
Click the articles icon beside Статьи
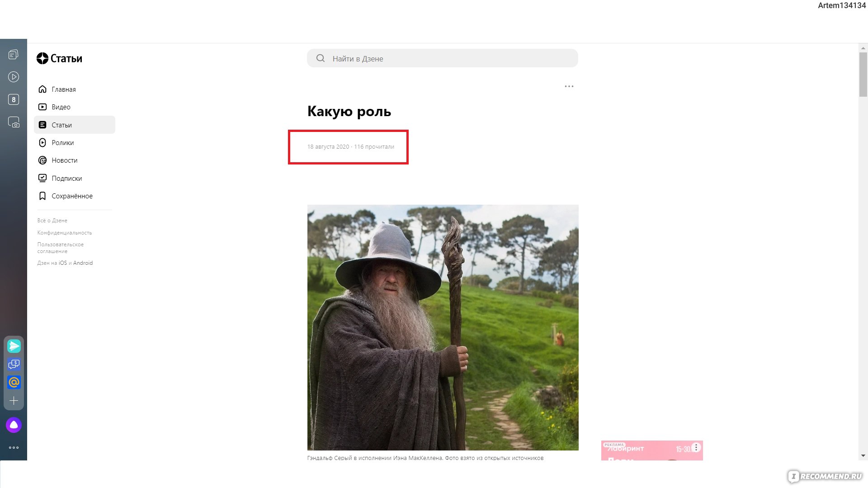point(42,125)
